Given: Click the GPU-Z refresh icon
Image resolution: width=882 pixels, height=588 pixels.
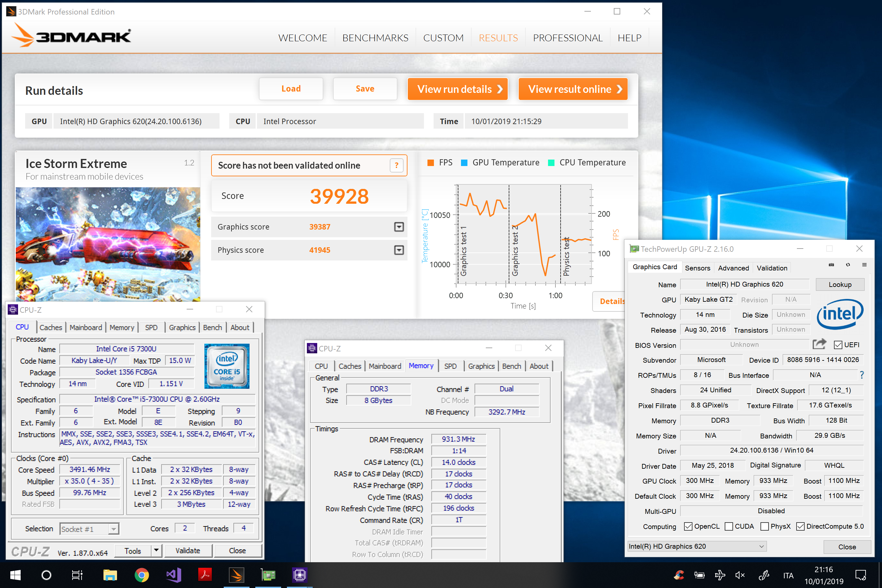Looking at the screenshot, I should coord(848,265).
